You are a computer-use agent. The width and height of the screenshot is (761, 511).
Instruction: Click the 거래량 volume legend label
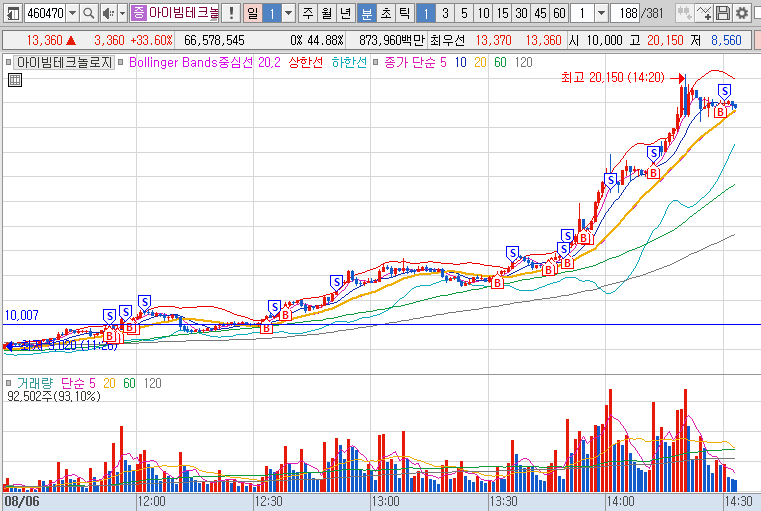(35, 383)
